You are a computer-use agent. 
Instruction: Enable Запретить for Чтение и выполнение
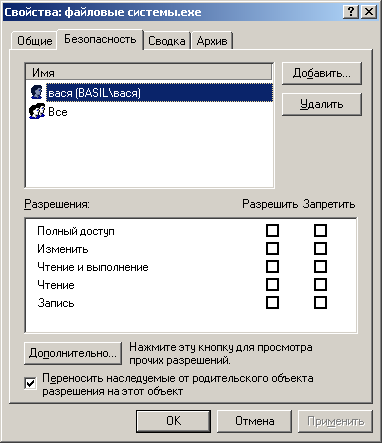[x=320, y=267]
